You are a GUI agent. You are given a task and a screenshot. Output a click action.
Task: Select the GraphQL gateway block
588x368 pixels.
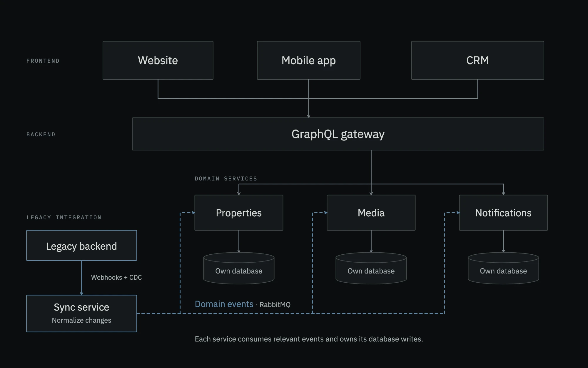coord(338,134)
